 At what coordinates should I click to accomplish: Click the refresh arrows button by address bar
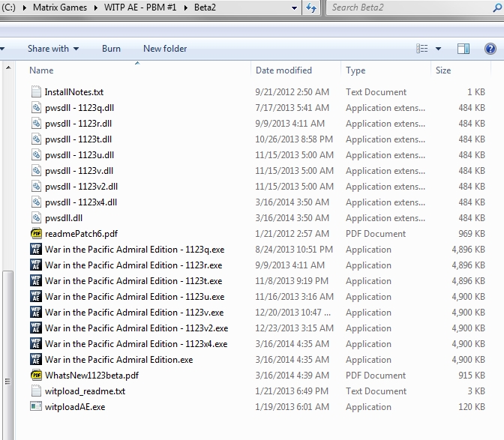(x=310, y=7)
